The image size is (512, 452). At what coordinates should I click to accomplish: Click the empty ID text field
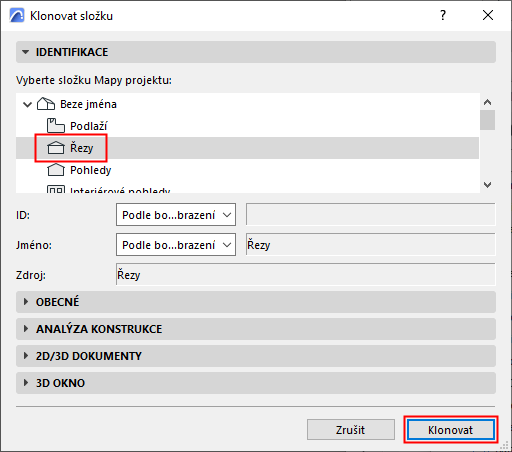[x=371, y=215]
